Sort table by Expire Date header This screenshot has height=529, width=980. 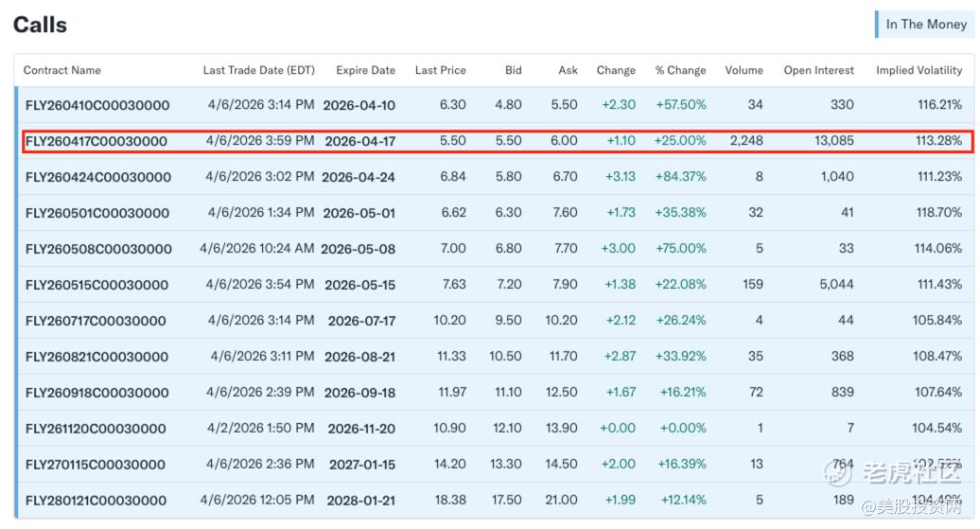365,70
